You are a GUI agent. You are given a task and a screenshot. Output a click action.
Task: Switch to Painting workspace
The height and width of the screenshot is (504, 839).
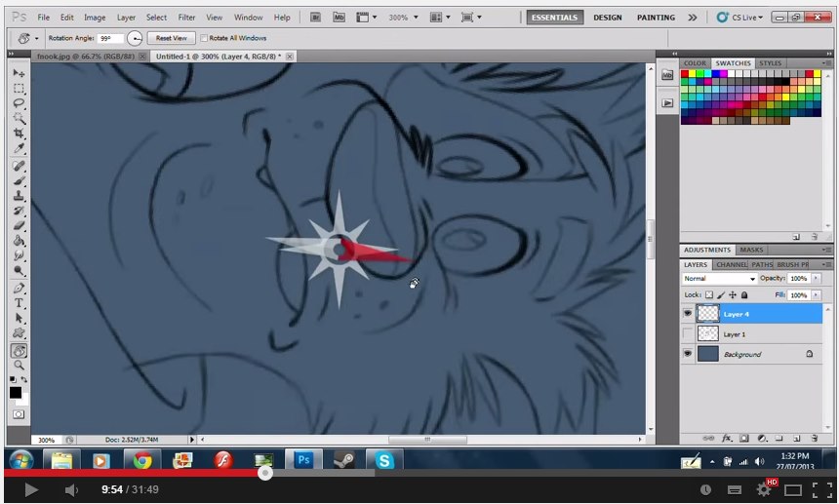(656, 18)
